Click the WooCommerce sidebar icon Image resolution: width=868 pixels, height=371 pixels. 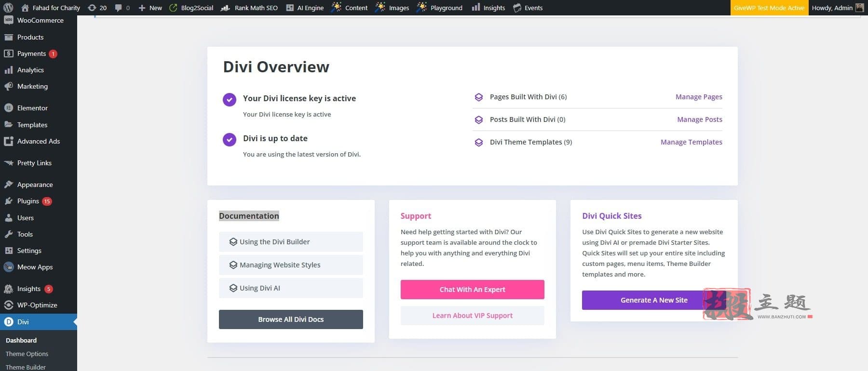(8, 20)
